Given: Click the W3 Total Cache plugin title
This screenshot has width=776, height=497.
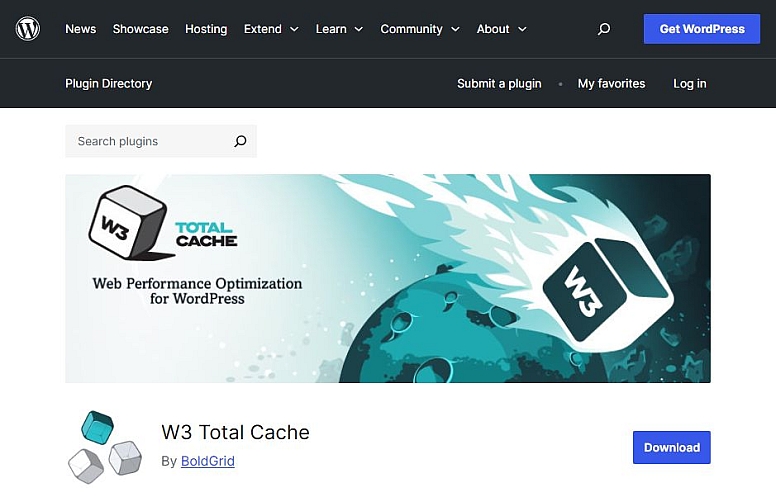Looking at the screenshot, I should (x=236, y=432).
